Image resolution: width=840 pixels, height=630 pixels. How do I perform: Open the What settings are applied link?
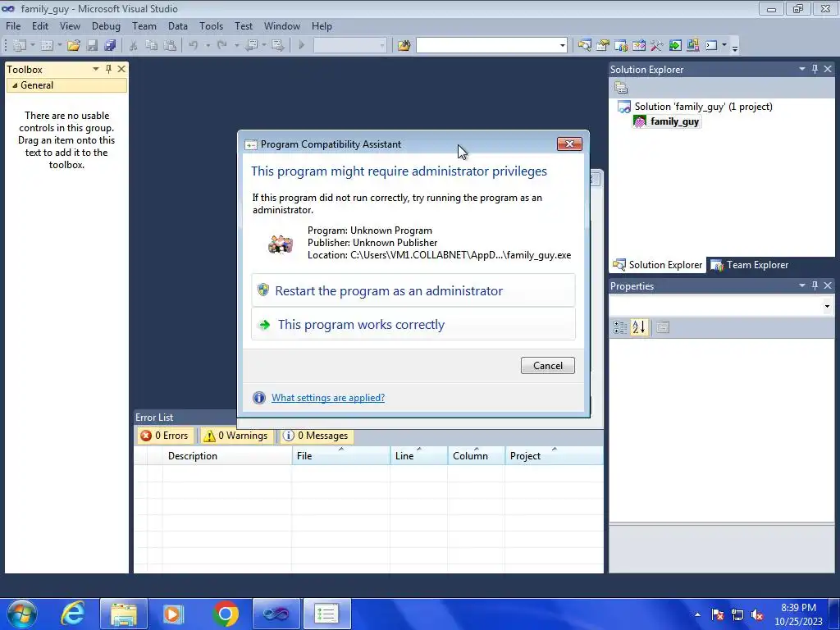328,398
